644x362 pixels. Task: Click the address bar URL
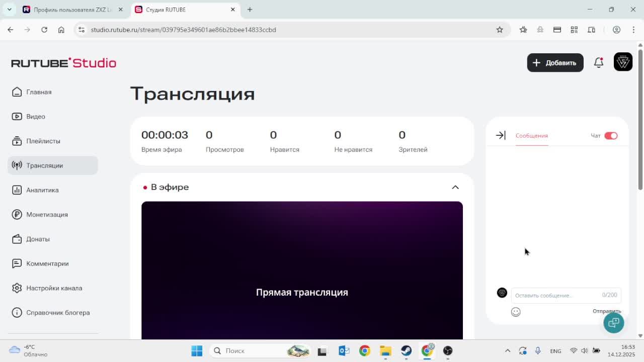184,30
